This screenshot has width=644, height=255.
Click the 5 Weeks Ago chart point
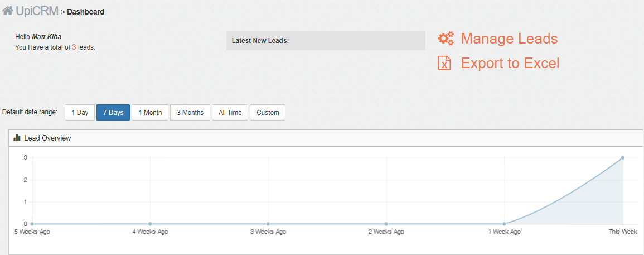32,224
